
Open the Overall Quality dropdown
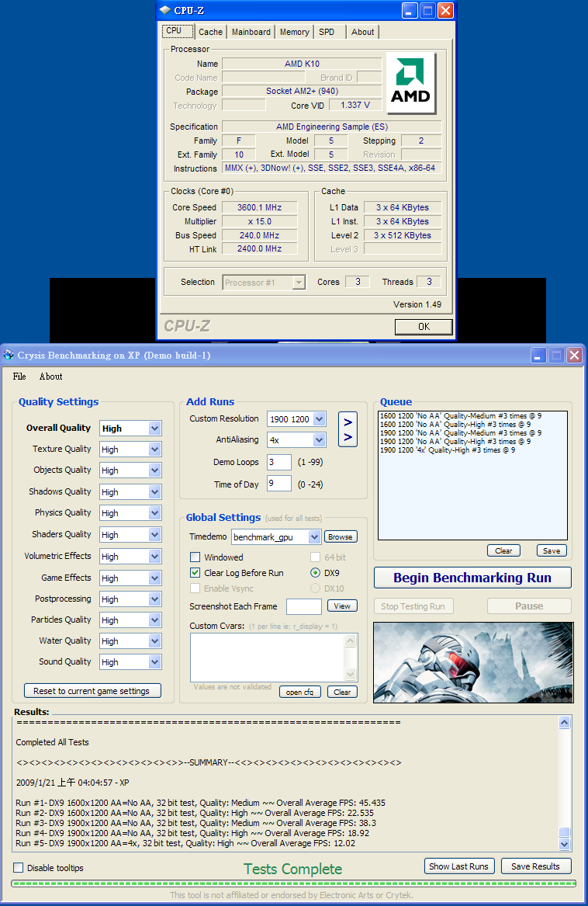click(154, 429)
